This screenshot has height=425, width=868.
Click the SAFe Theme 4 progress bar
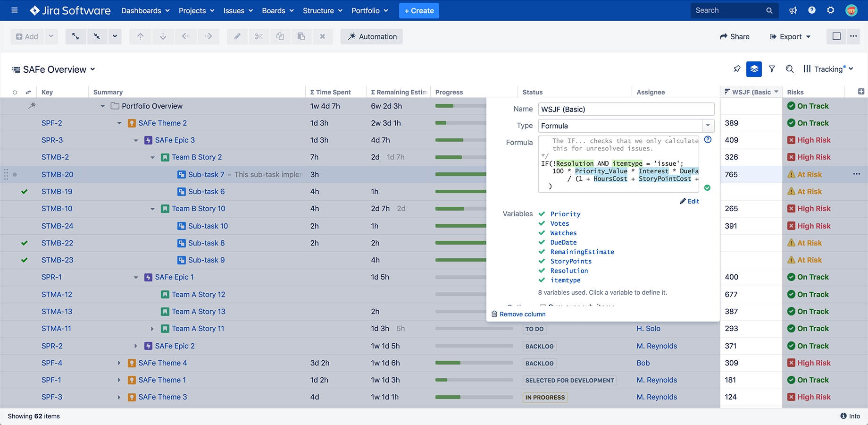(474, 363)
